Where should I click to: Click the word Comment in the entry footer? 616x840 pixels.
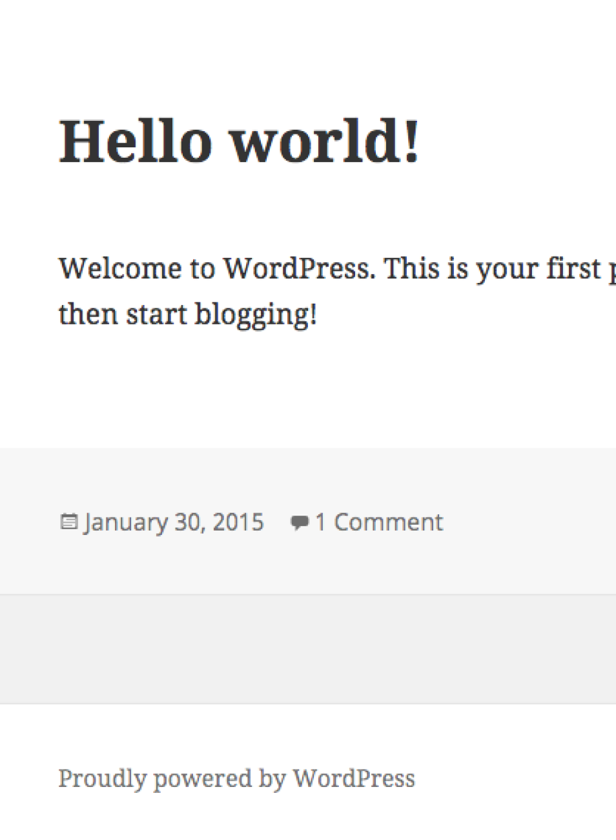389,522
